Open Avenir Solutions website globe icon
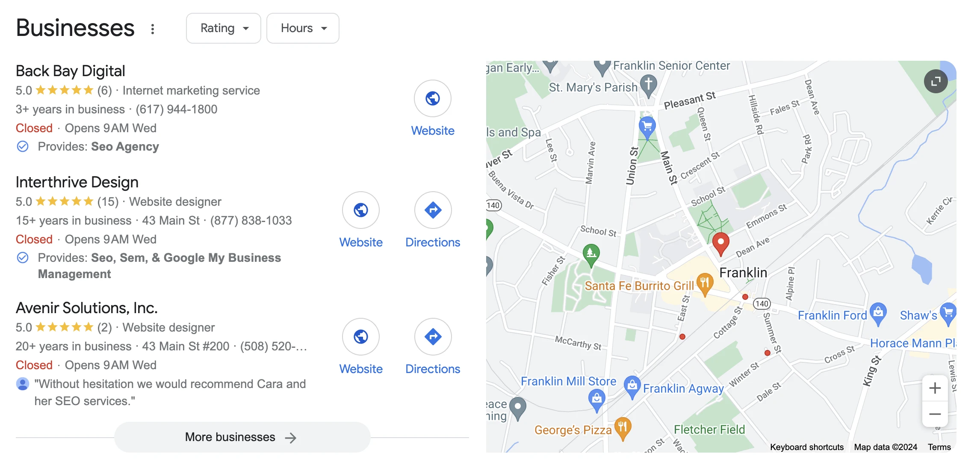Image resolution: width=980 pixels, height=474 pixels. point(360,337)
